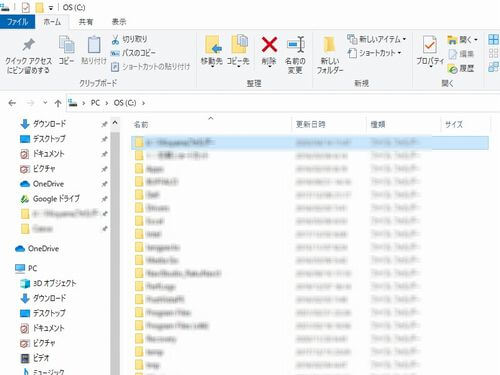
Task: Click the Copy icon in the clipboard group
Action: 67,50
